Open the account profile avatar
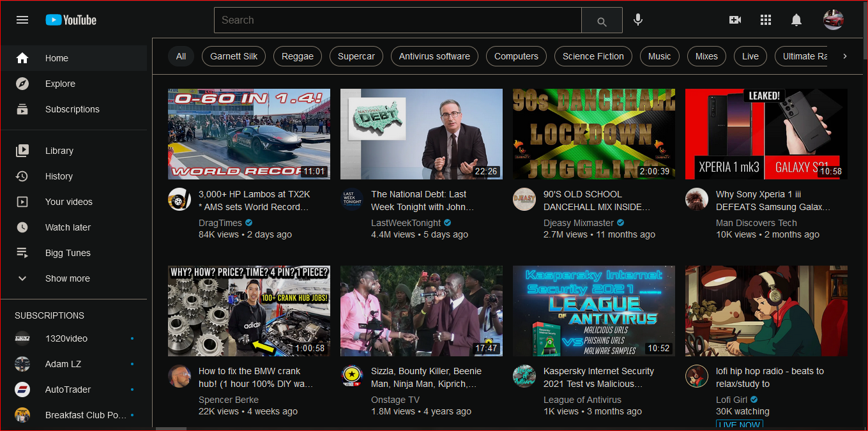This screenshot has width=868, height=431. (x=834, y=20)
